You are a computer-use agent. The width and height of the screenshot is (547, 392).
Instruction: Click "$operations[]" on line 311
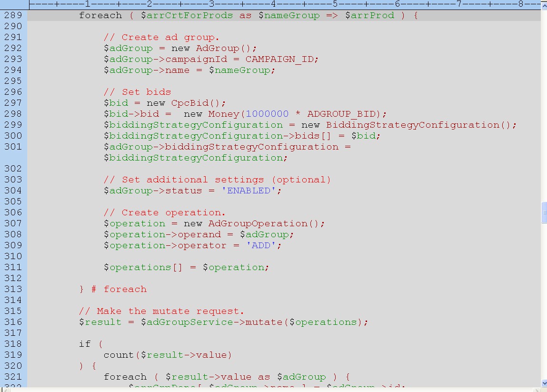tap(143, 267)
